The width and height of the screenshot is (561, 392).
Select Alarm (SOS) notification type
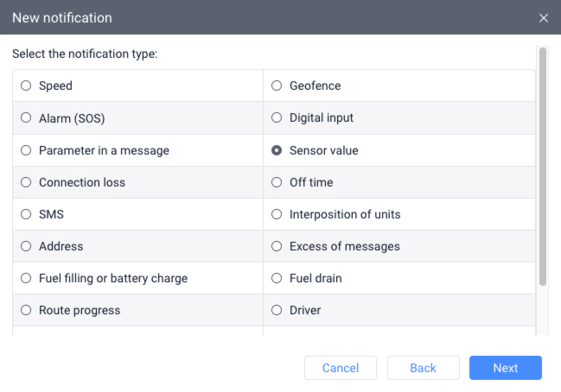point(26,118)
